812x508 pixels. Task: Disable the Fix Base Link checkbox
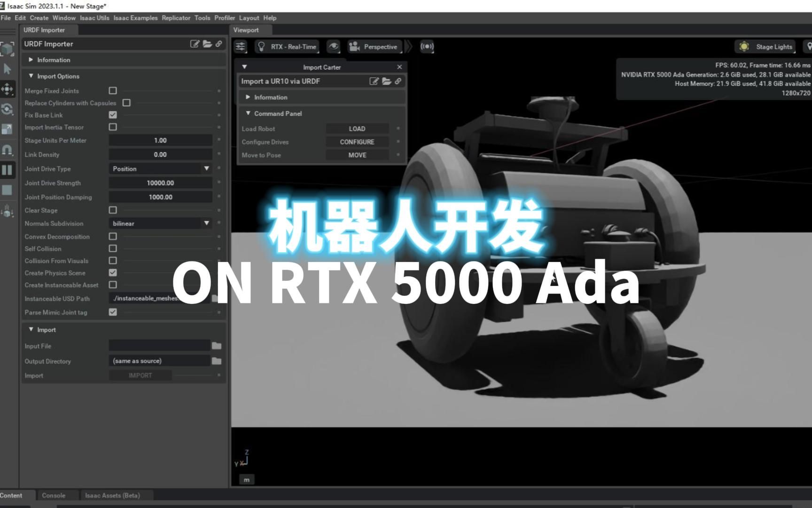(113, 115)
